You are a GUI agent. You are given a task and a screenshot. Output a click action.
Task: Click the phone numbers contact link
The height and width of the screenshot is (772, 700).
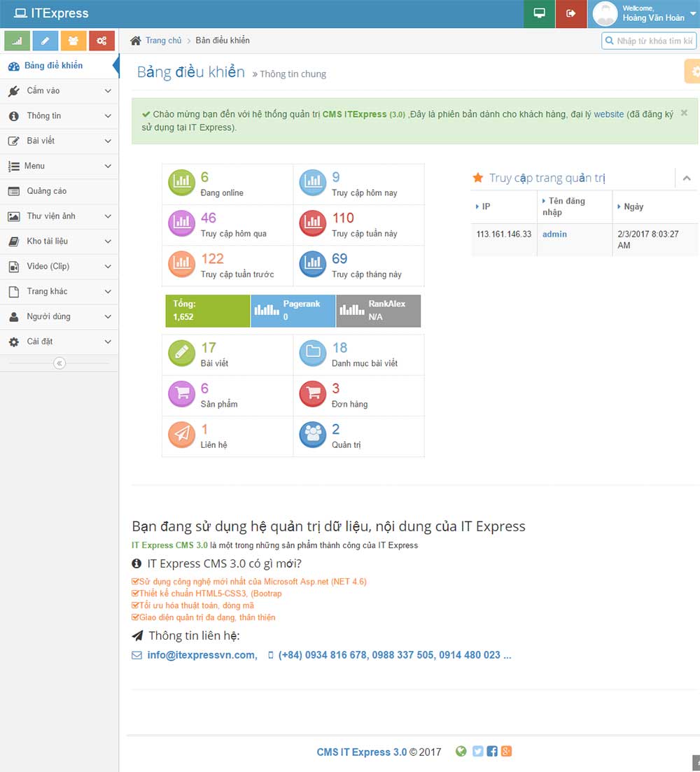tap(395, 655)
